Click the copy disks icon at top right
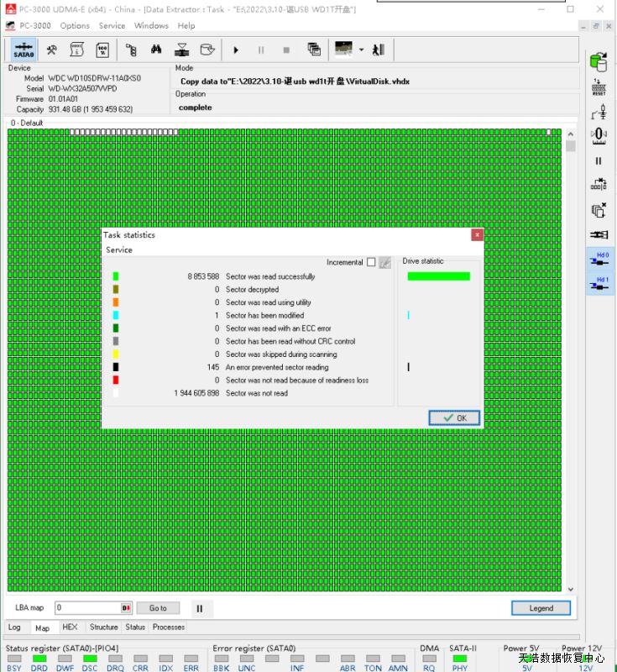 [x=599, y=61]
